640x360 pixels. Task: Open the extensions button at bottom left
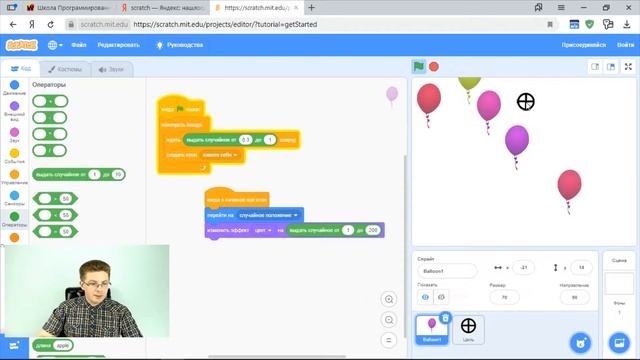click(14, 346)
